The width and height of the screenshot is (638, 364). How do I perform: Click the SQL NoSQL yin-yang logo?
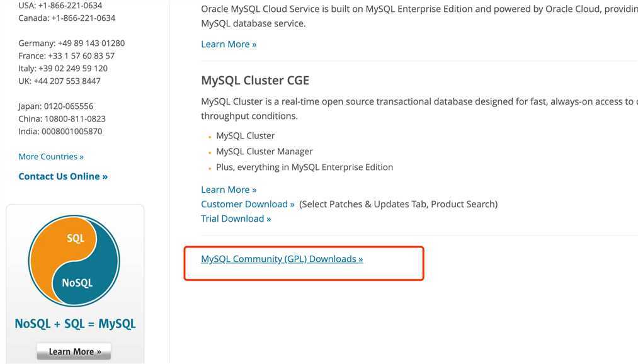74,261
